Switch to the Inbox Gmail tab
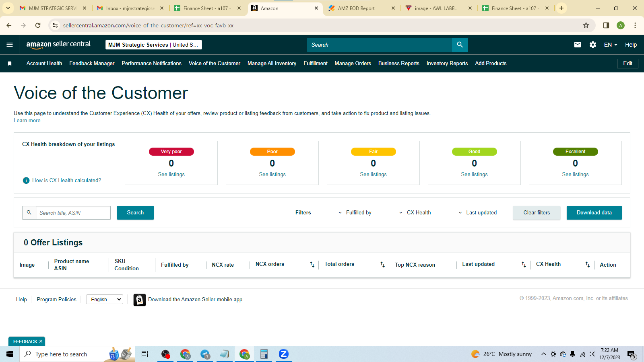This screenshot has height=362, width=644. (x=130, y=8)
